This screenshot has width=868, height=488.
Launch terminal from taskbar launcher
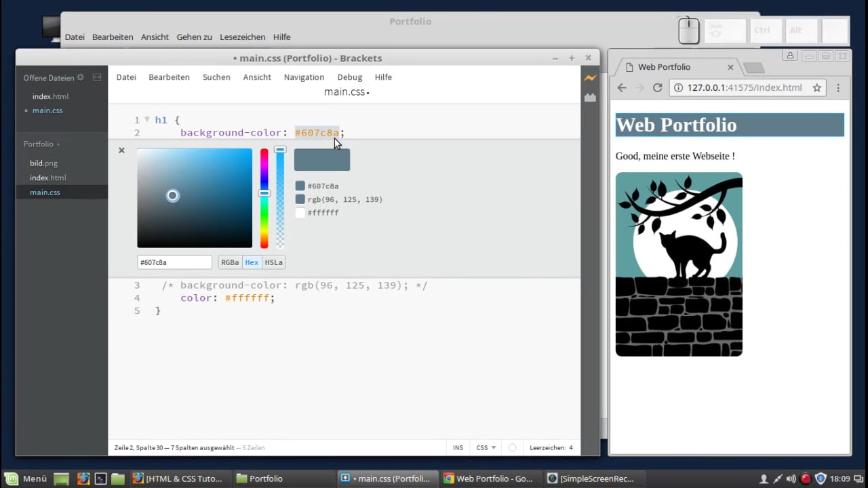click(x=100, y=479)
